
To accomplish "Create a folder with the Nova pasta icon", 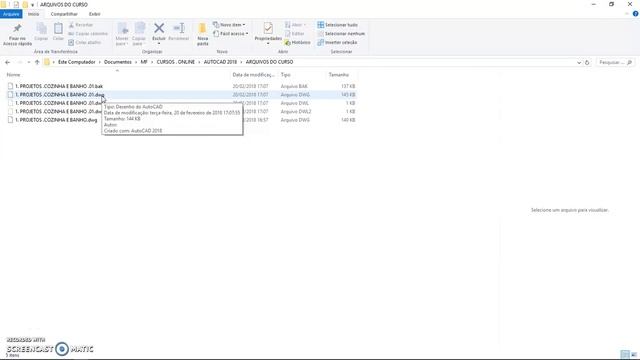I will point(202,29).
